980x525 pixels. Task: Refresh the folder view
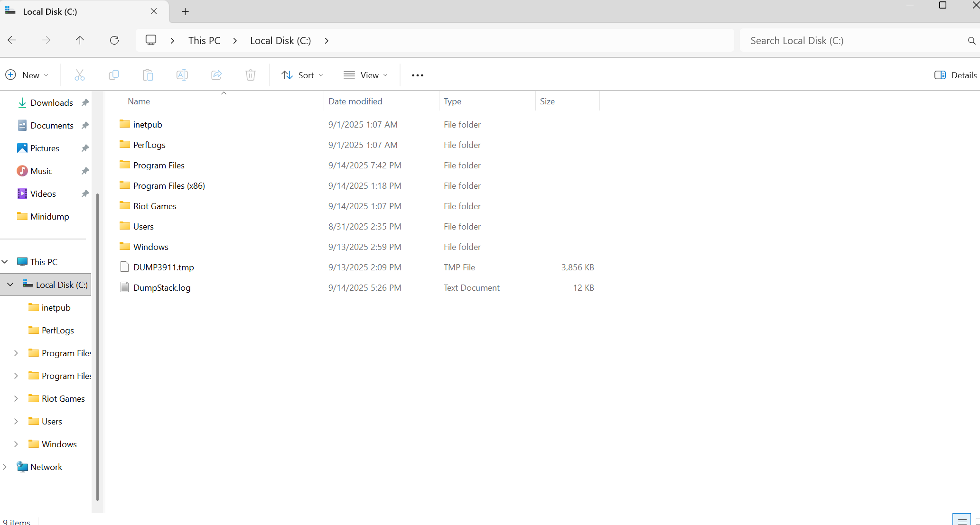coord(114,40)
